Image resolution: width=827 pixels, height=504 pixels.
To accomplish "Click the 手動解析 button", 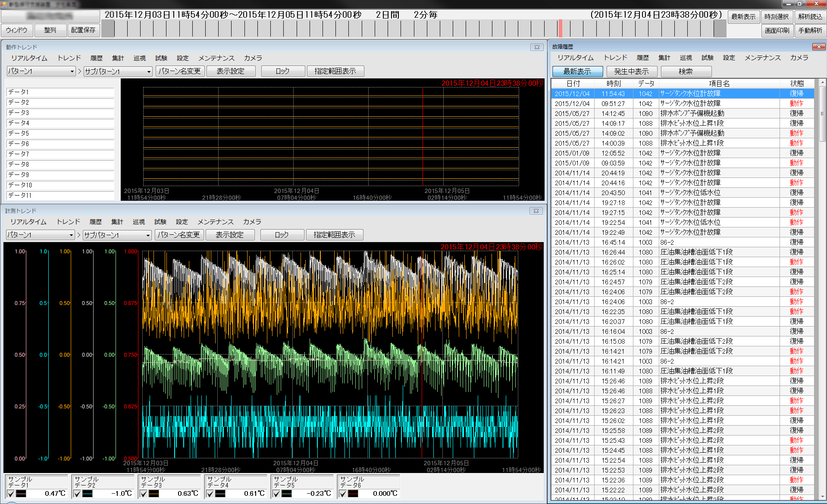I will 810,31.
